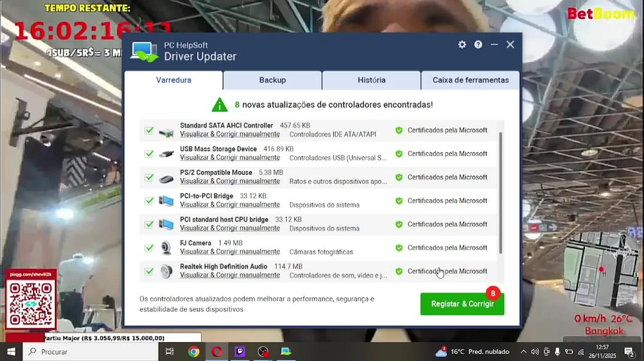Viewport: 644px width, 361px height.
Task: Uncheck the Standard SATA AHCI Controller checkbox
Action: 149,130
